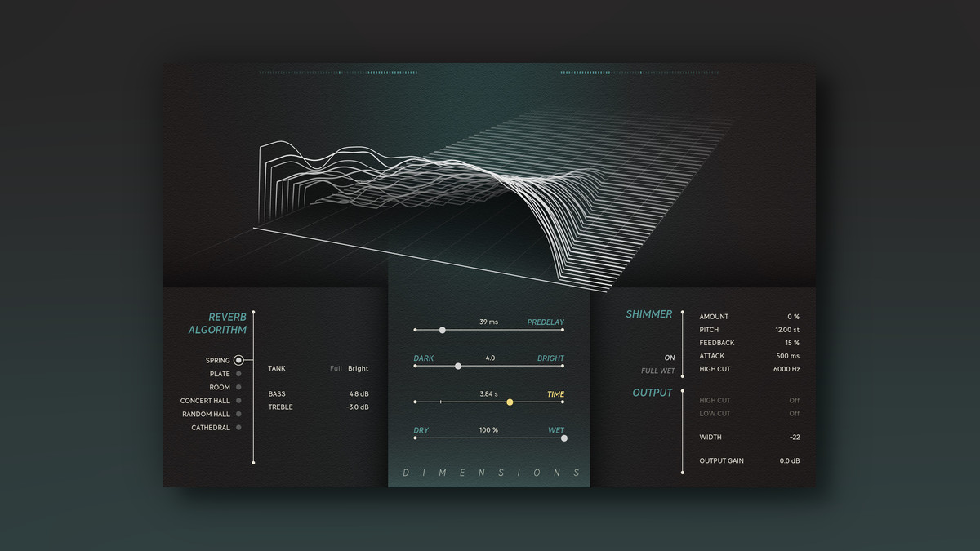The width and height of the screenshot is (980, 551).
Task: Select the Room reverb algorithm
Action: point(238,387)
